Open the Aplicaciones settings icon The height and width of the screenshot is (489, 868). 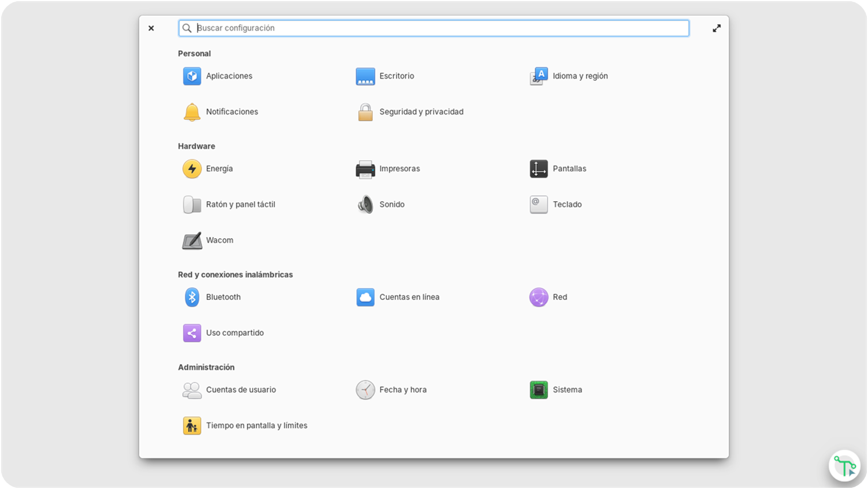pyautogui.click(x=192, y=76)
